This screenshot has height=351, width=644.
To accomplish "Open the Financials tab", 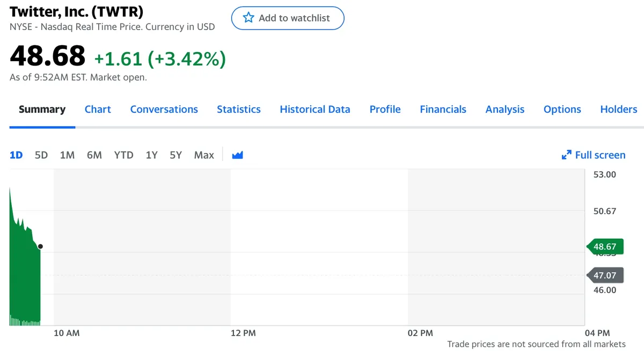I will click(443, 109).
